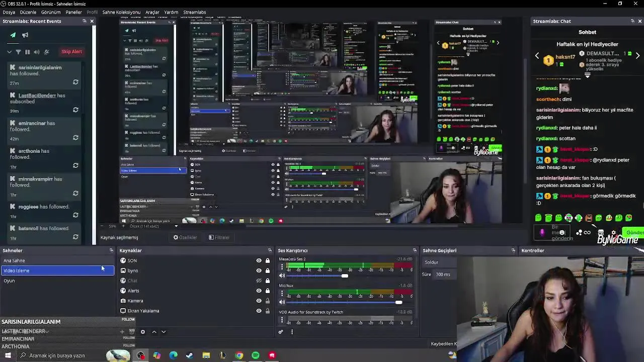Screen dimensions: 644x362
Task: Hide the Kamera source
Action: pos(259,301)
